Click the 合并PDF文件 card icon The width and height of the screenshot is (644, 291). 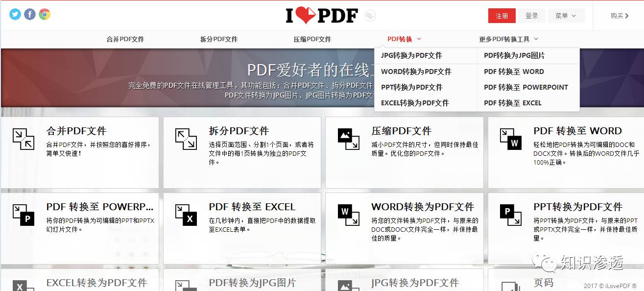(24, 139)
